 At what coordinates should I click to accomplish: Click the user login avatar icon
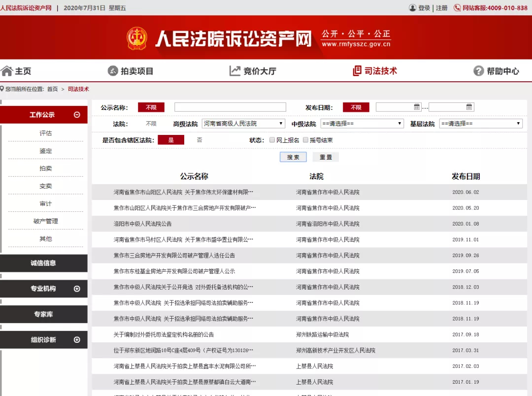pos(412,7)
